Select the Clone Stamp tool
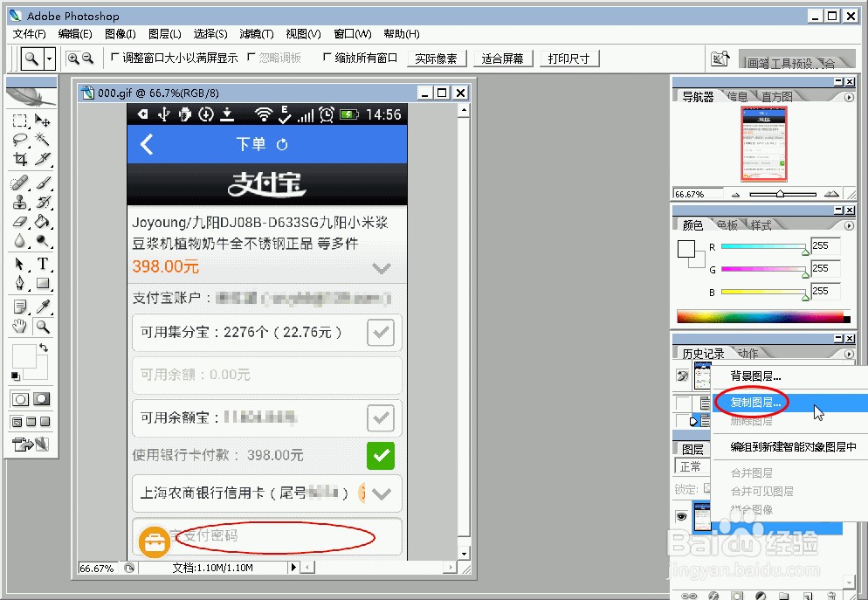This screenshot has height=600, width=868. tap(20, 202)
